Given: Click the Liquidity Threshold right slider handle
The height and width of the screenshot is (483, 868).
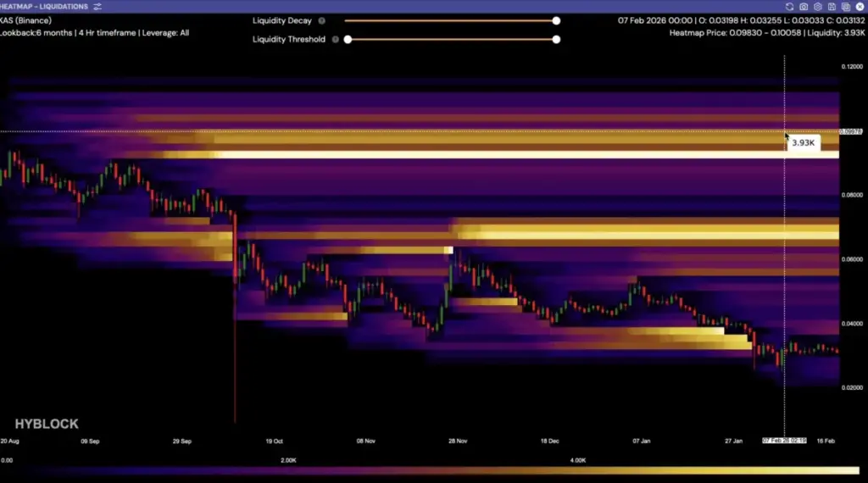Looking at the screenshot, I should click(556, 39).
